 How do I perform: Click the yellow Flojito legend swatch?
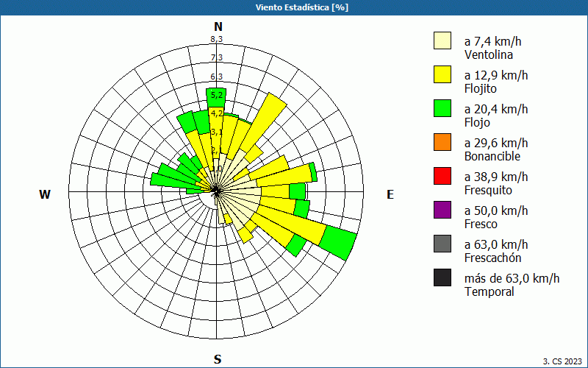point(442,74)
